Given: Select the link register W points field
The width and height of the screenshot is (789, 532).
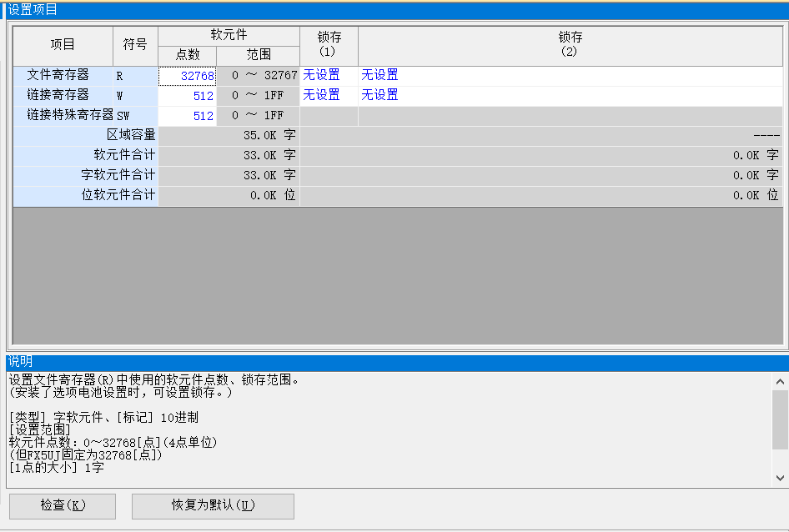Looking at the screenshot, I should point(188,96).
